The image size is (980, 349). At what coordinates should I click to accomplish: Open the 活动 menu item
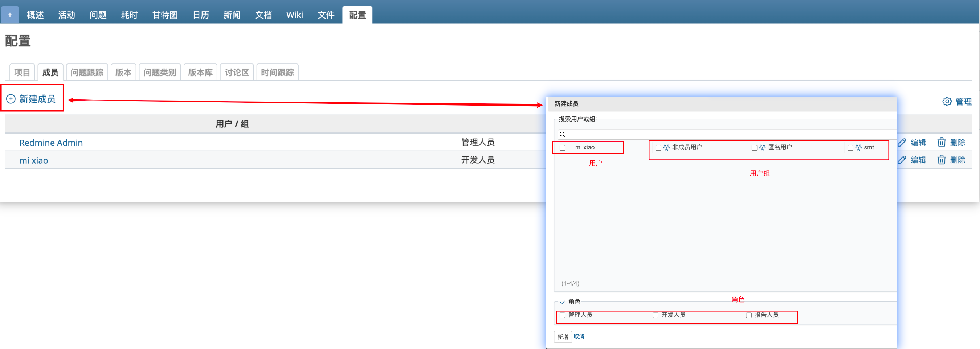tap(66, 15)
